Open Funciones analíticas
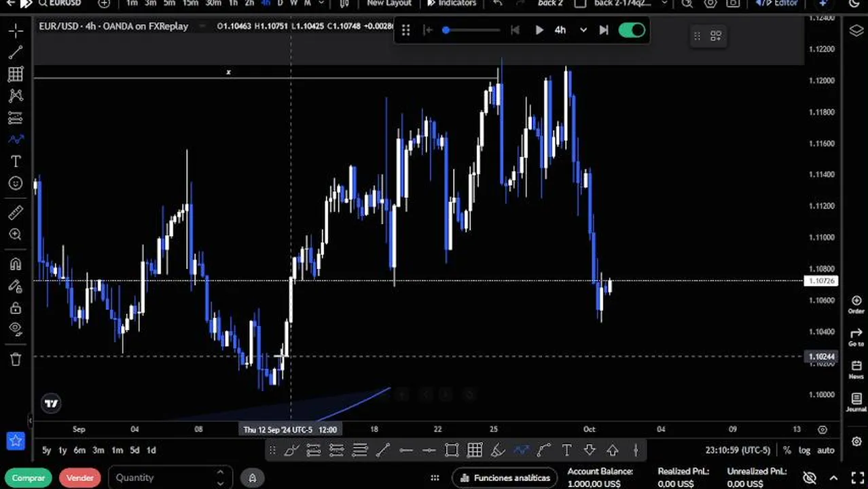 pos(505,477)
